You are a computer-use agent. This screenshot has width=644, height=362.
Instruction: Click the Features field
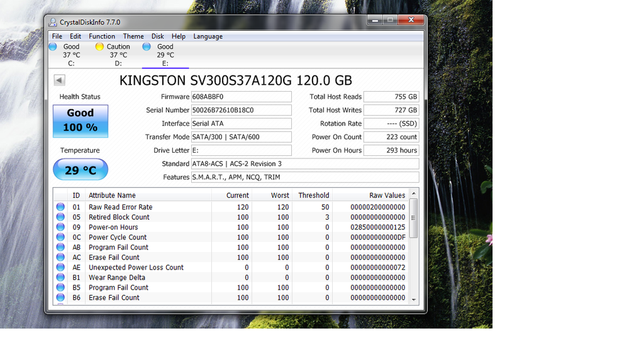click(305, 177)
